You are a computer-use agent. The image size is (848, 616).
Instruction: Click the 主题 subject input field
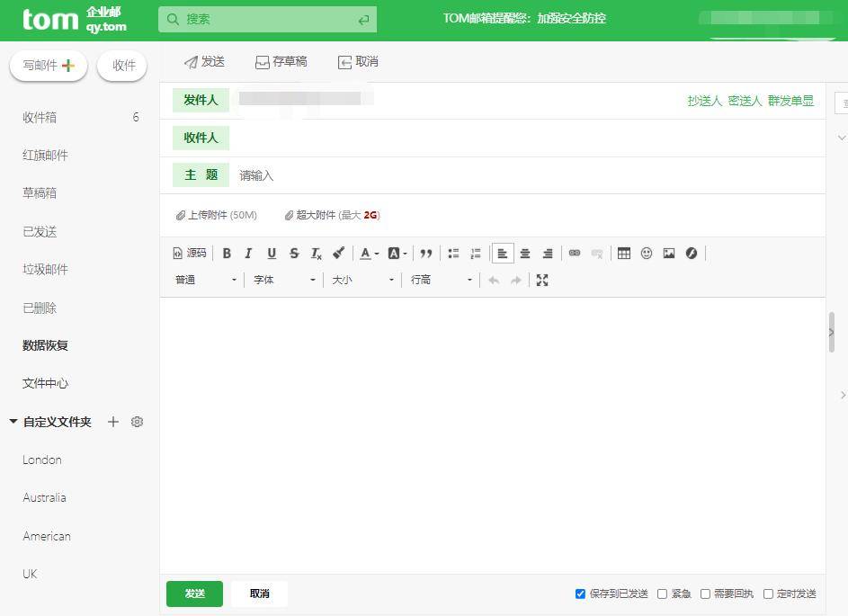pos(360,175)
